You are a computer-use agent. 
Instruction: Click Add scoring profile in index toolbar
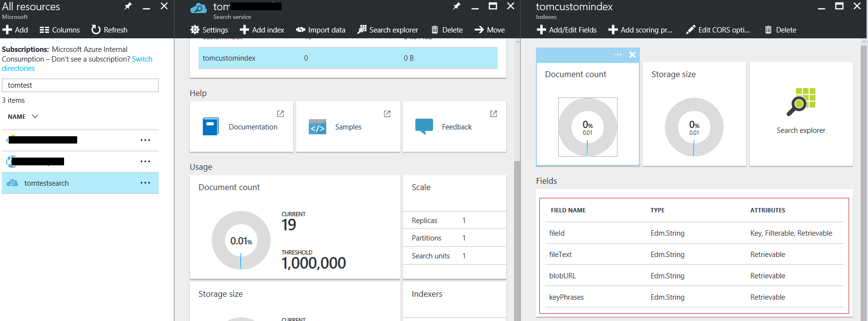pyautogui.click(x=641, y=30)
